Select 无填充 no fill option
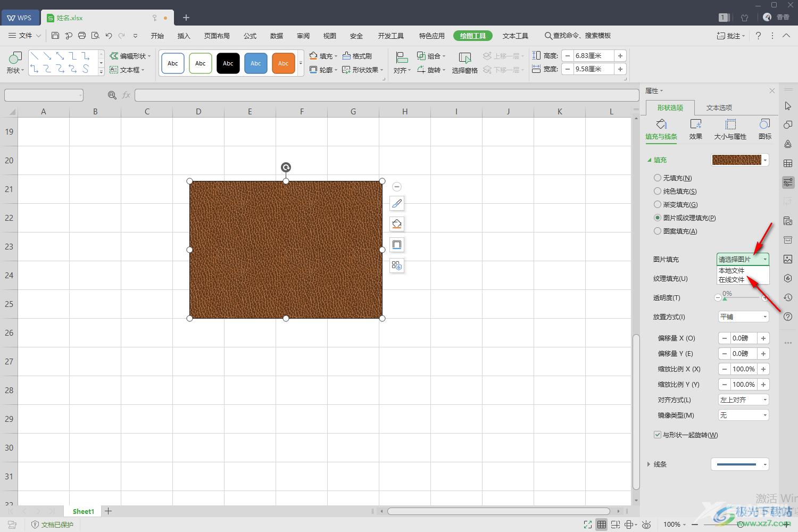The height and width of the screenshot is (532, 798). coord(673,178)
